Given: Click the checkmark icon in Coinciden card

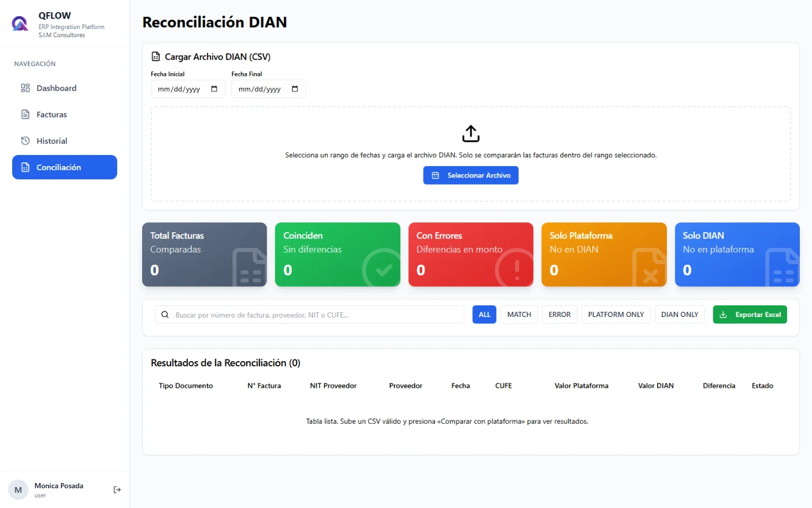Looking at the screenshot, I should click(381, 268).
